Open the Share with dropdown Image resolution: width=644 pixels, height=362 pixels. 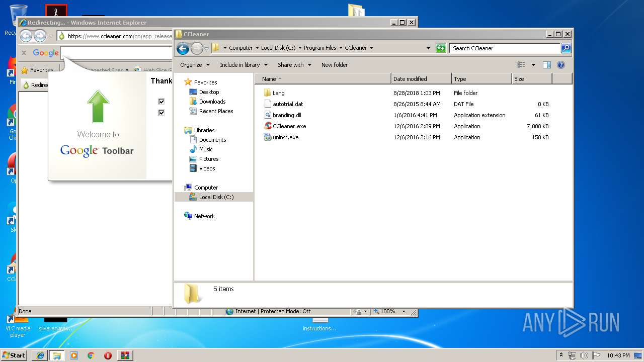point(294,65)
